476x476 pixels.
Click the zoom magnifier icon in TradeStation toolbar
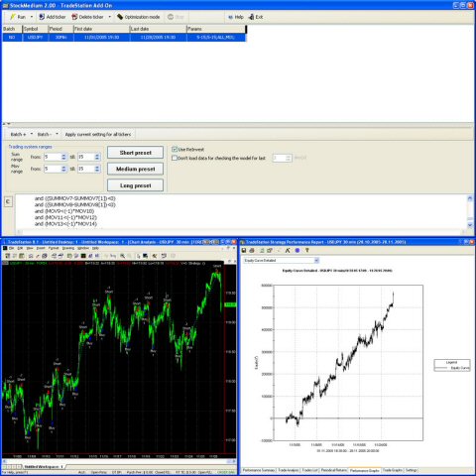pos(122,256)
